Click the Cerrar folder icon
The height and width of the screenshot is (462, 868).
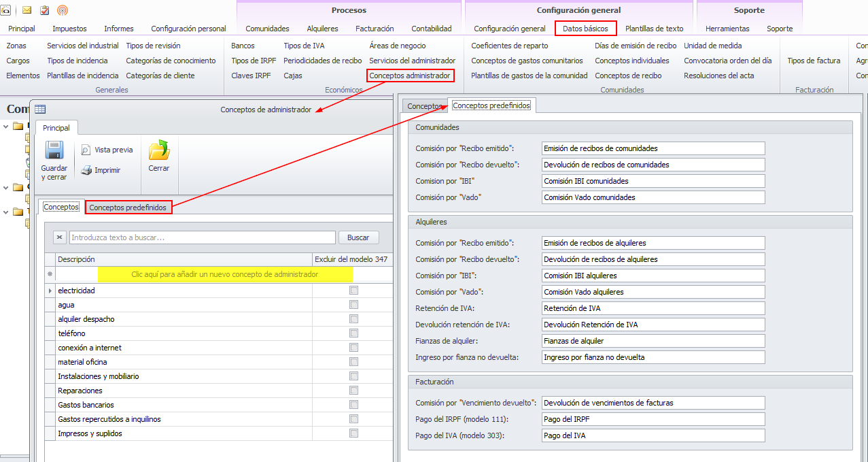coord(159,151)
